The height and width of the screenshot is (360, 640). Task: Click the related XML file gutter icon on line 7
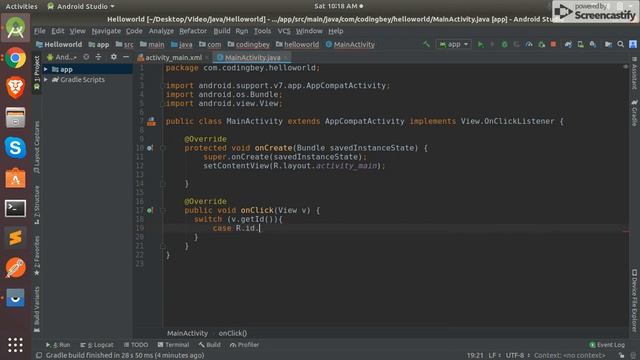(x=151, y=121)
